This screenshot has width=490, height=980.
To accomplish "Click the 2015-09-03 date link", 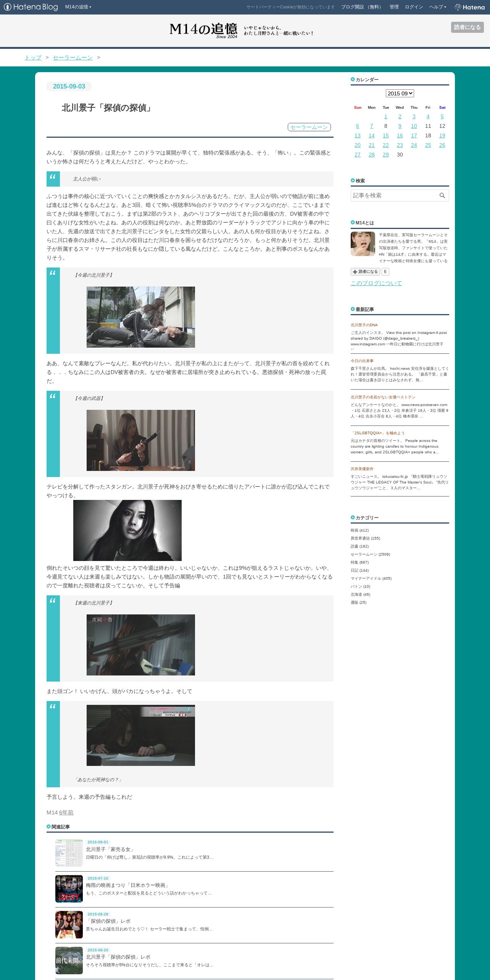I will 69,87.
